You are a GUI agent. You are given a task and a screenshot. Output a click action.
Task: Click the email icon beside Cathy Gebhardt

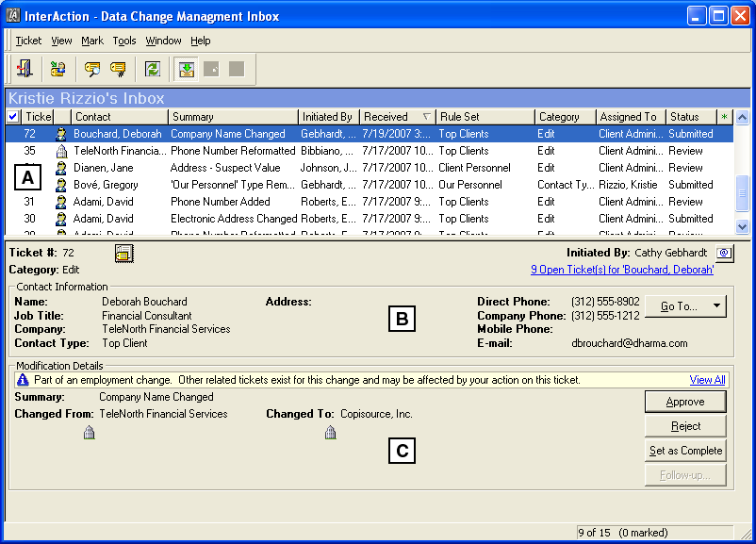pos(722,253)
